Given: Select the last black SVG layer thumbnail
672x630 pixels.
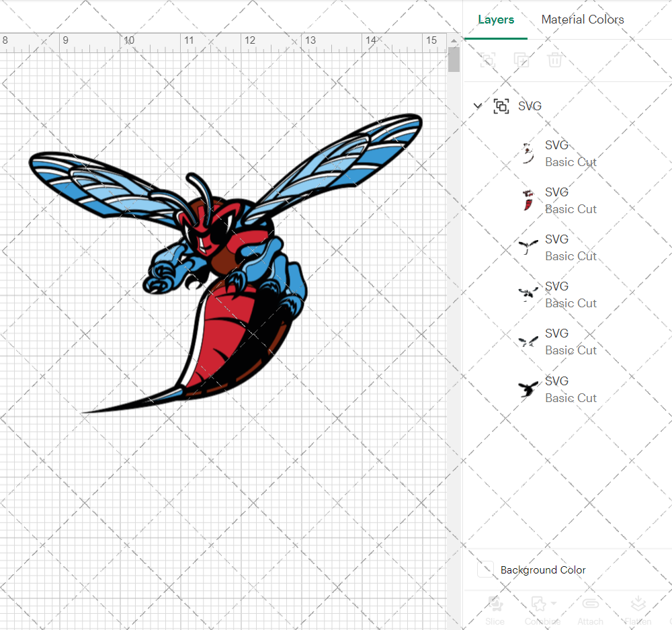Looking at the screenshot, I should click(x=528, y=389).
